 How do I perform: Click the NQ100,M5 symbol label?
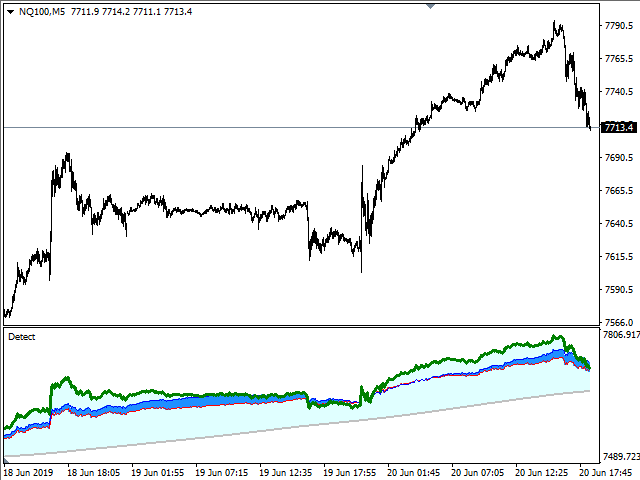pyautogui.click(x=42, y=12)
